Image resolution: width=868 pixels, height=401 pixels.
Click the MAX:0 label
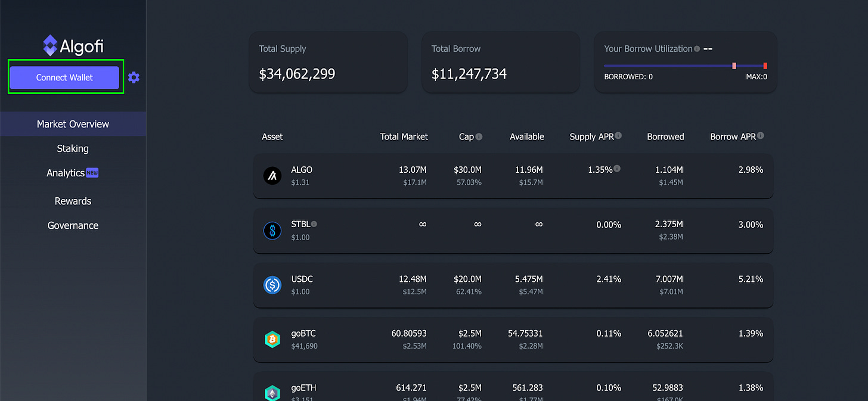click(x=757, y=77)
